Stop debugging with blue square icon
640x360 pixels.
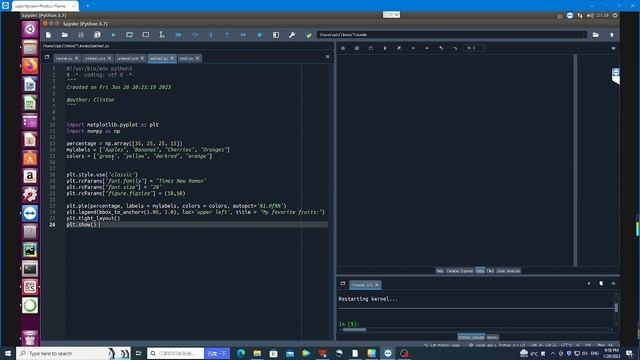(260, 35)
